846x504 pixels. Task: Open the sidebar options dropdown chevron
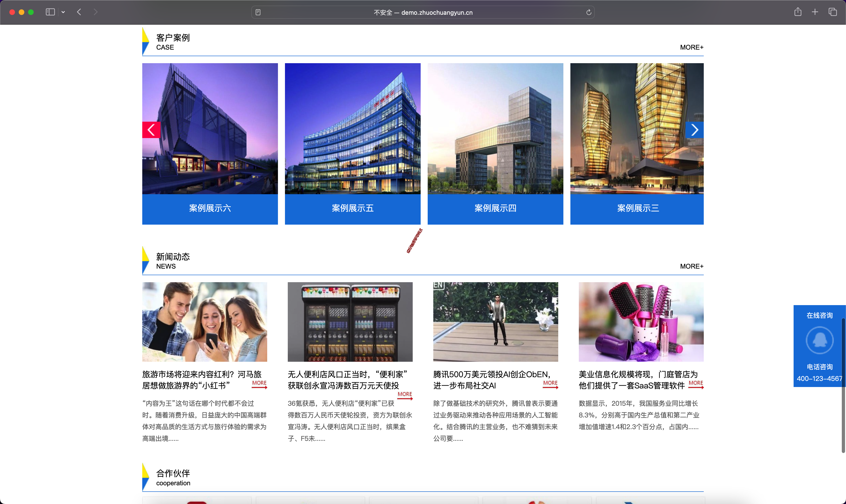63,12
